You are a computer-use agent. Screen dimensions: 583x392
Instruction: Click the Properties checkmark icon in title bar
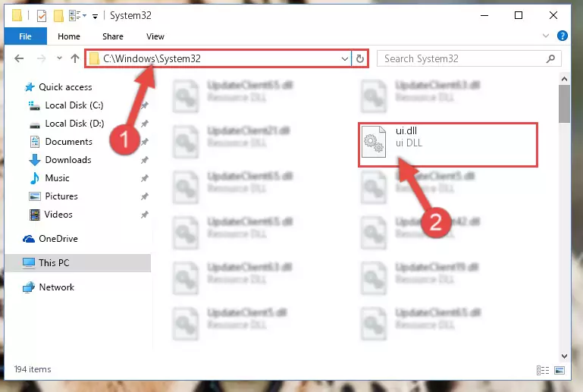click(x=42, y=16)
